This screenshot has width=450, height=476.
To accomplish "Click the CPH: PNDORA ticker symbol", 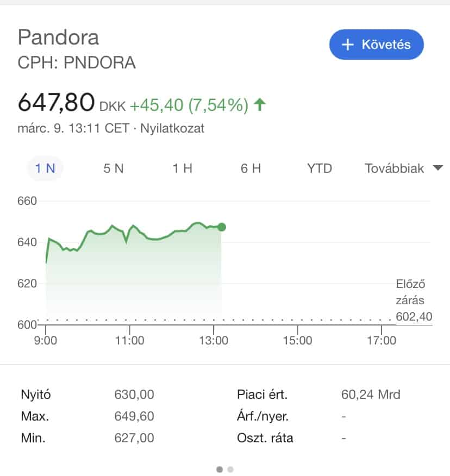I will 77,63.
